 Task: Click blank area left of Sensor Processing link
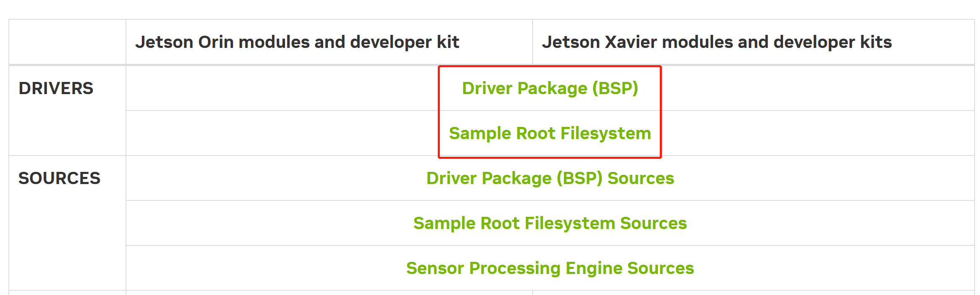[266, 268]
